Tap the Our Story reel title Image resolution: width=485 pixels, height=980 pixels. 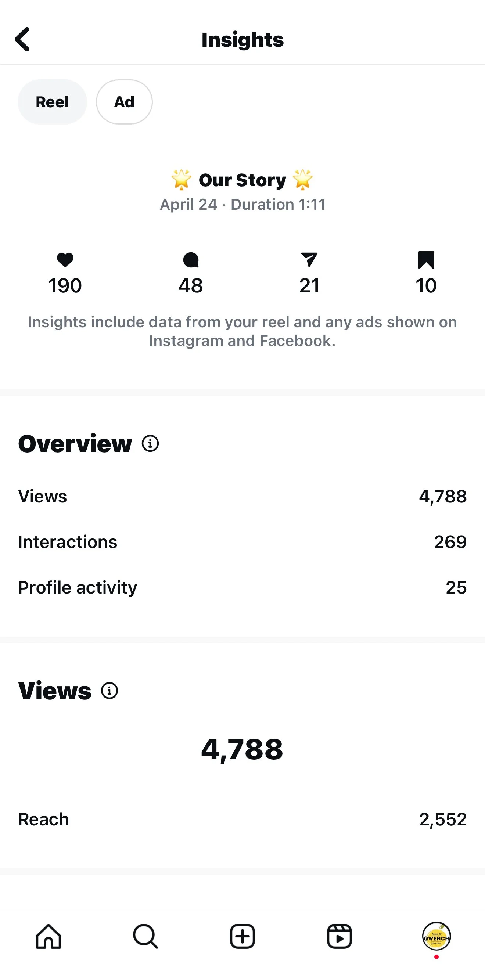point(242,180)
